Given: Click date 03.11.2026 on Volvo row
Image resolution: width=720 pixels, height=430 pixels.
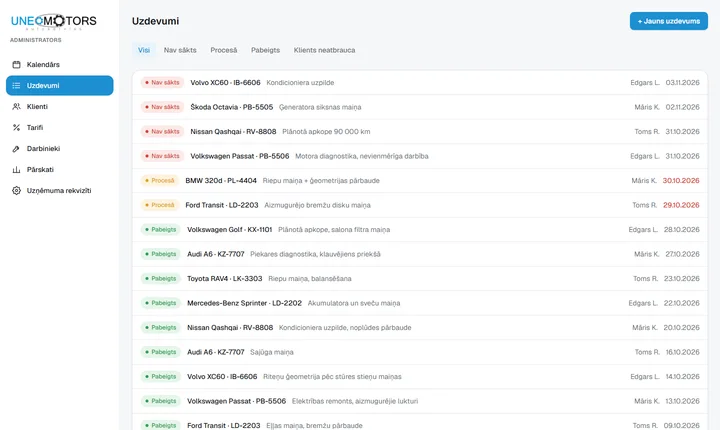Looking at the screenshot, I should pos(682,83).
